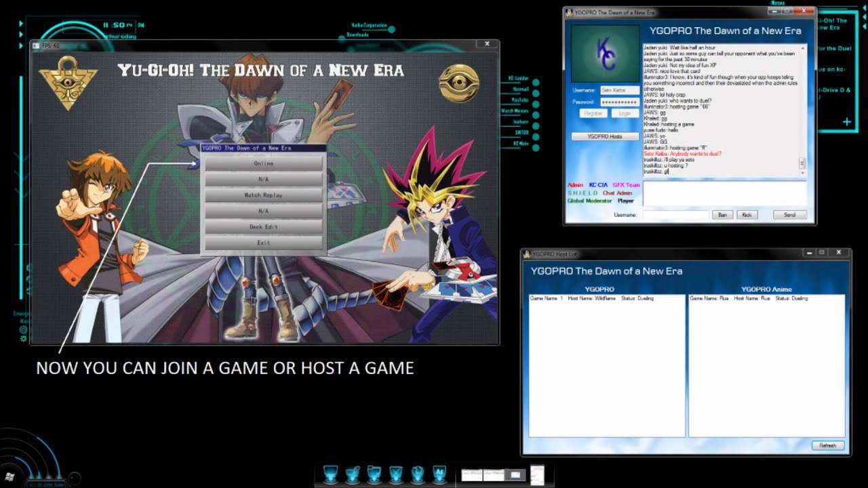This screenshot has height=488, width=868.
Task: Send the chat message with Send button
Action: [x=790, y=215]
